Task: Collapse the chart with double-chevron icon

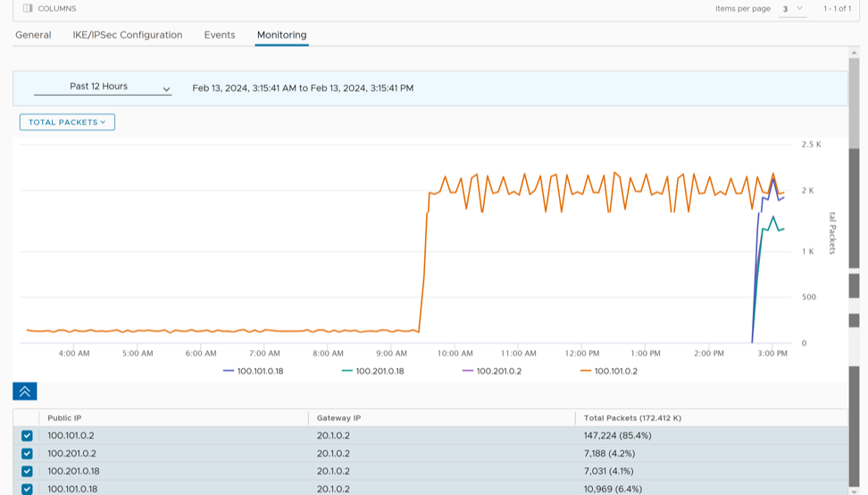Action: [25, 391]
